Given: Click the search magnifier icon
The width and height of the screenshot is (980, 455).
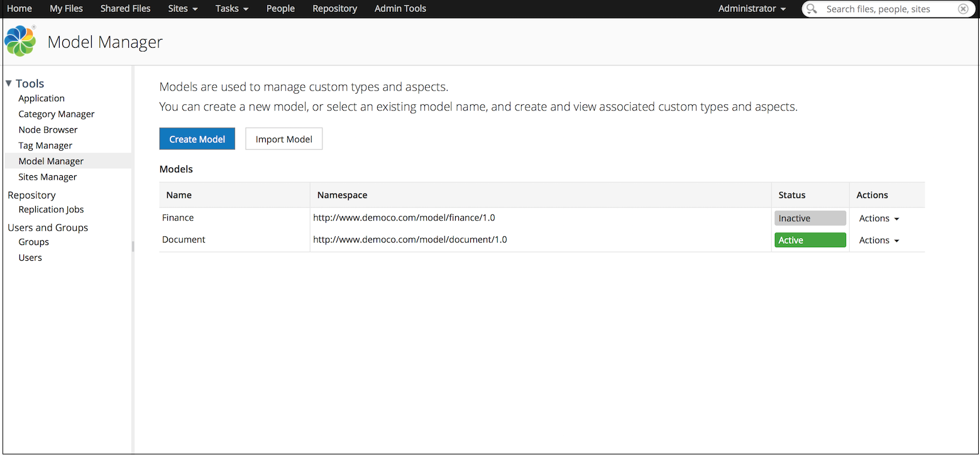Looking at the screenshot, I should 812,9.
